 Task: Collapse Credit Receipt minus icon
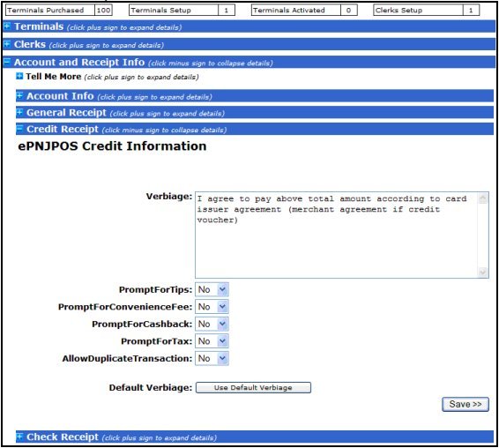tap(19, 129)
